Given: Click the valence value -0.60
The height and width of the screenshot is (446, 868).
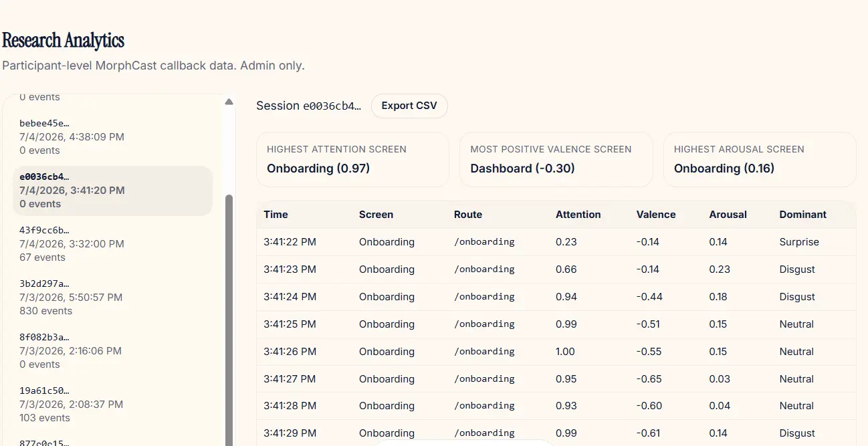Looking at the screenshot, I should (649, 406).
